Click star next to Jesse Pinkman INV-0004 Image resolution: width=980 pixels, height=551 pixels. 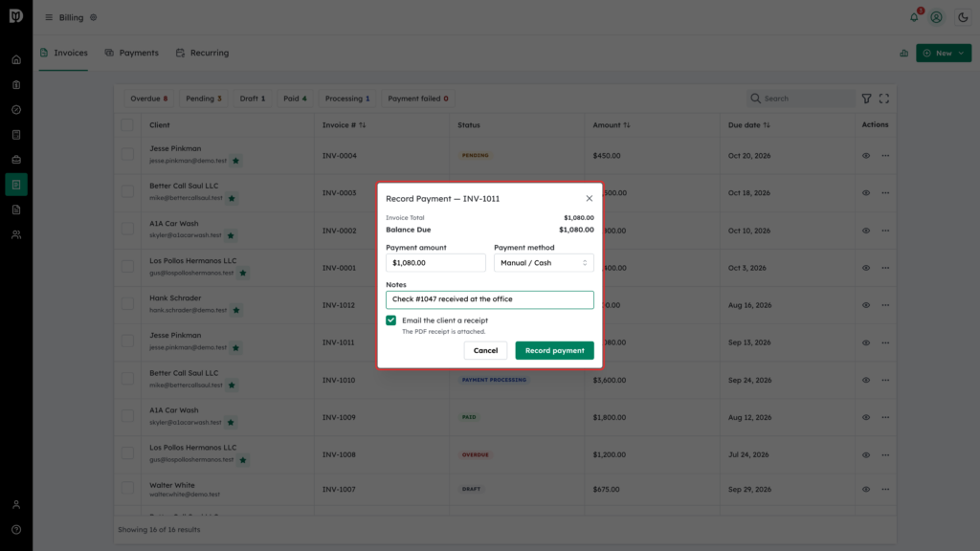point(235,161)
